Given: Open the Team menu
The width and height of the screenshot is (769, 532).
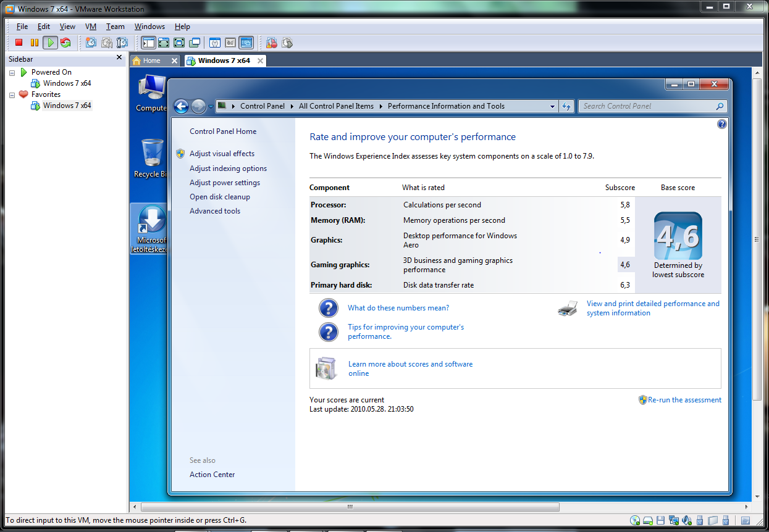Looking at the screenshot, I should pos(115,27).
